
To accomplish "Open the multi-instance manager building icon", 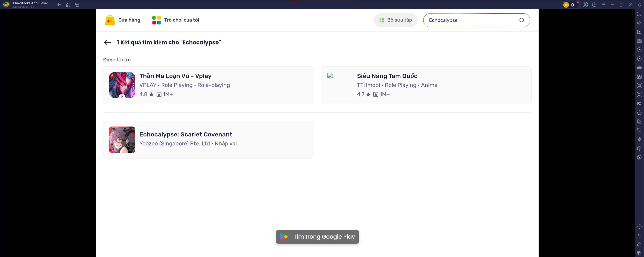I will [x=639, y=68].
